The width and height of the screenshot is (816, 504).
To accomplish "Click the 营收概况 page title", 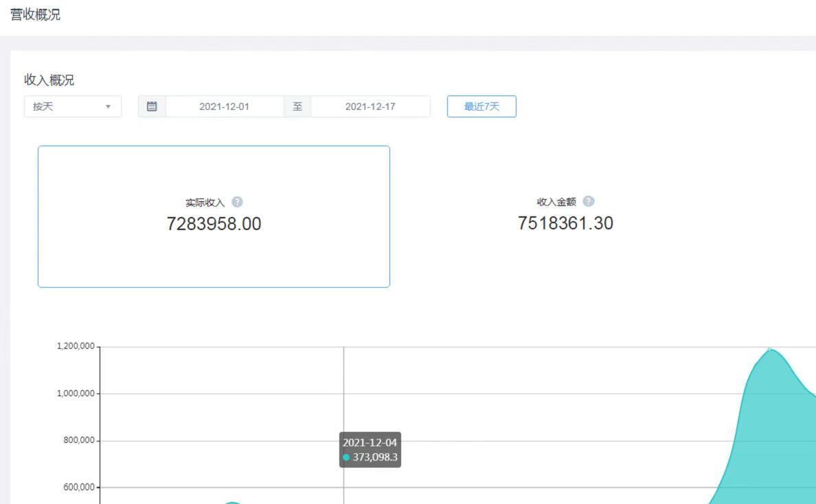I will (36, 15).
